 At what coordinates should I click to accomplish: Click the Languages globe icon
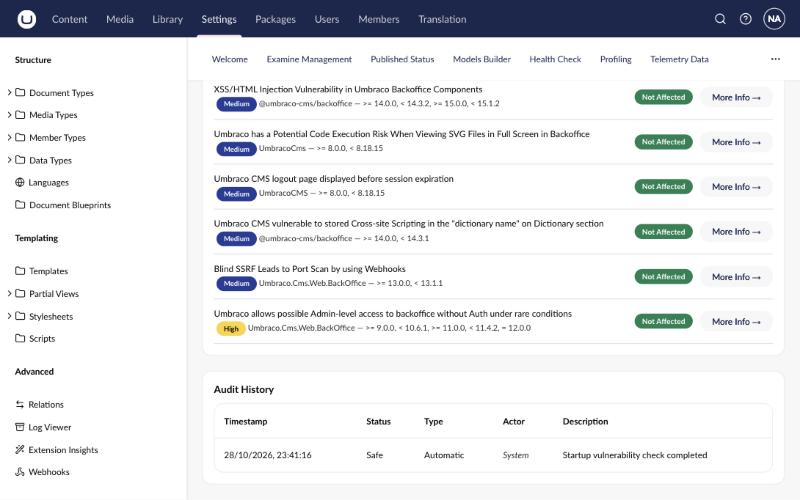click(20, 182)
